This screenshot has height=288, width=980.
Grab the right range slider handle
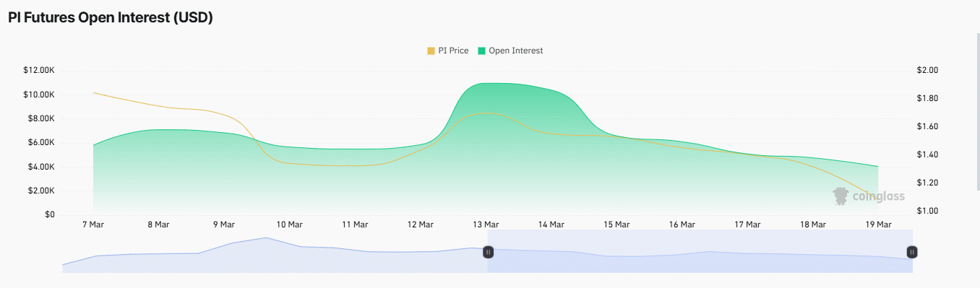click(x=912, y=251)
